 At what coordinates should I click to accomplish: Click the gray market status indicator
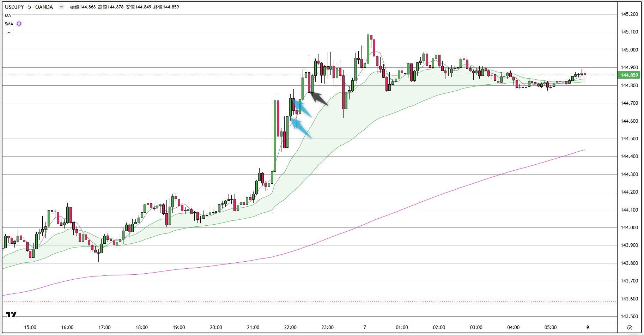(61, 7)
